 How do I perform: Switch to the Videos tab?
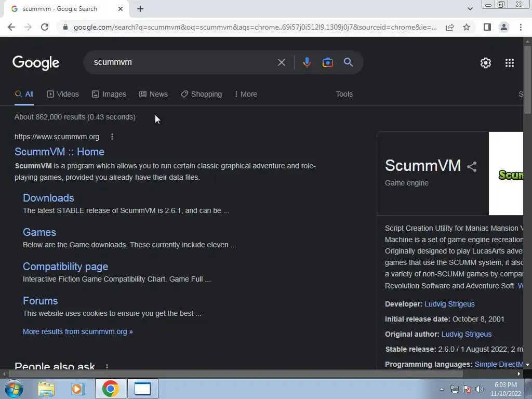(63, 94)
